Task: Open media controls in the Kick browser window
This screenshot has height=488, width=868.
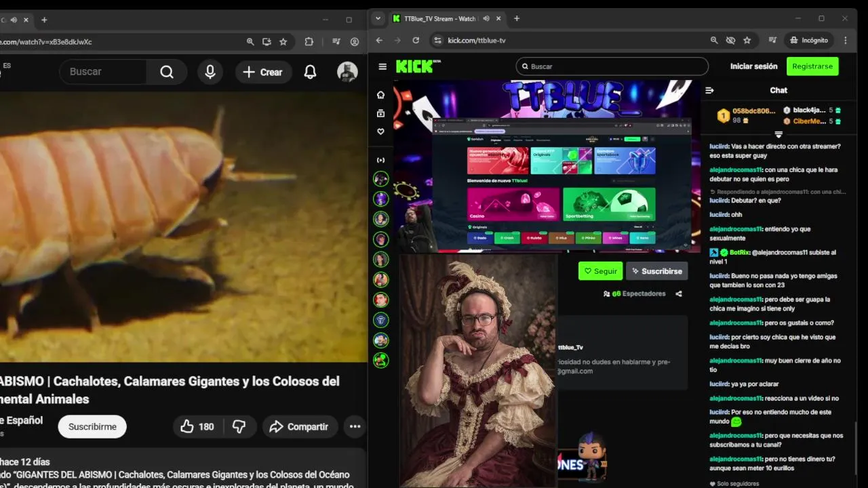Action: click(x=772, y=40)
